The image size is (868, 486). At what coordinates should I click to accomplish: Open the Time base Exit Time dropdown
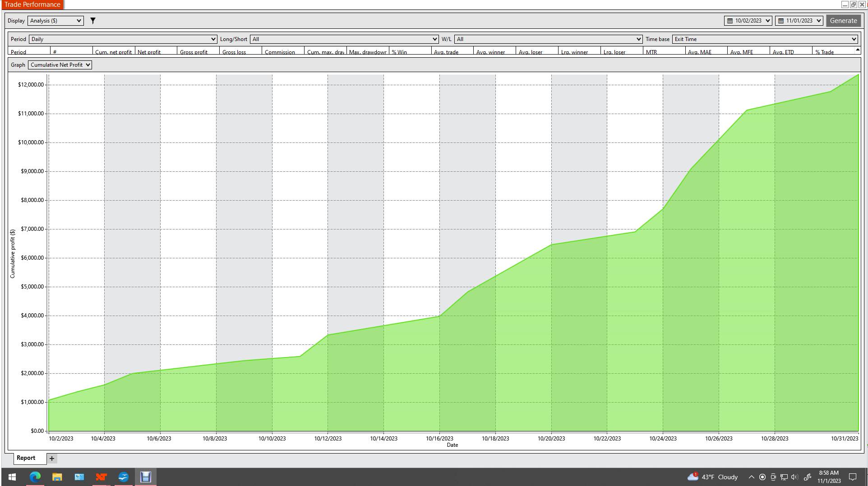click(x=765, y=39)
